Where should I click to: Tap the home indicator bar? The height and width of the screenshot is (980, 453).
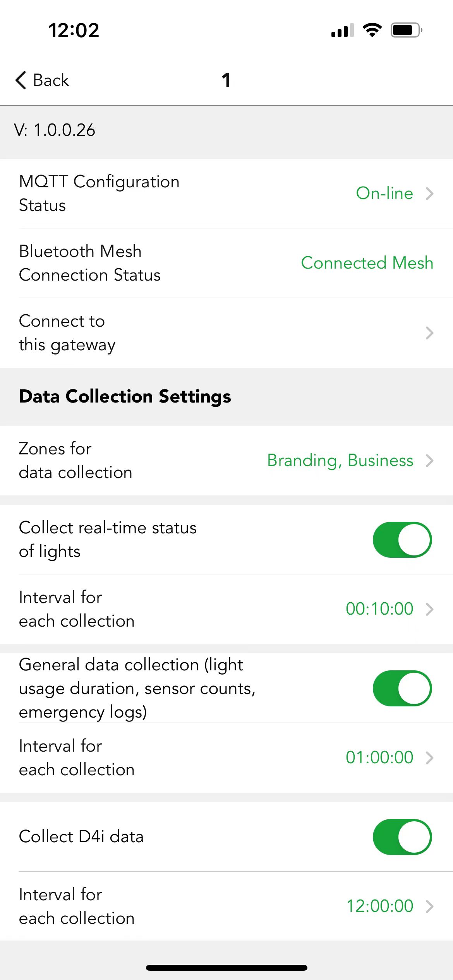(x=226, y=968)
